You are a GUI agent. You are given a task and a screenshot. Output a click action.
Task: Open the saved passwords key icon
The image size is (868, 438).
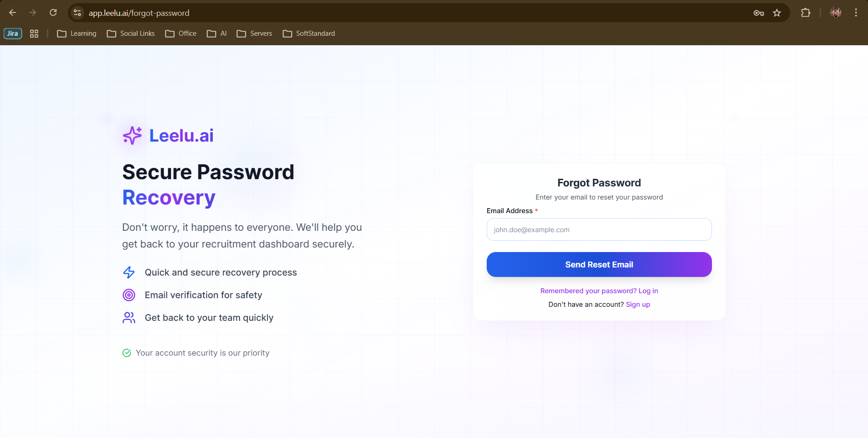click(759, 13)
